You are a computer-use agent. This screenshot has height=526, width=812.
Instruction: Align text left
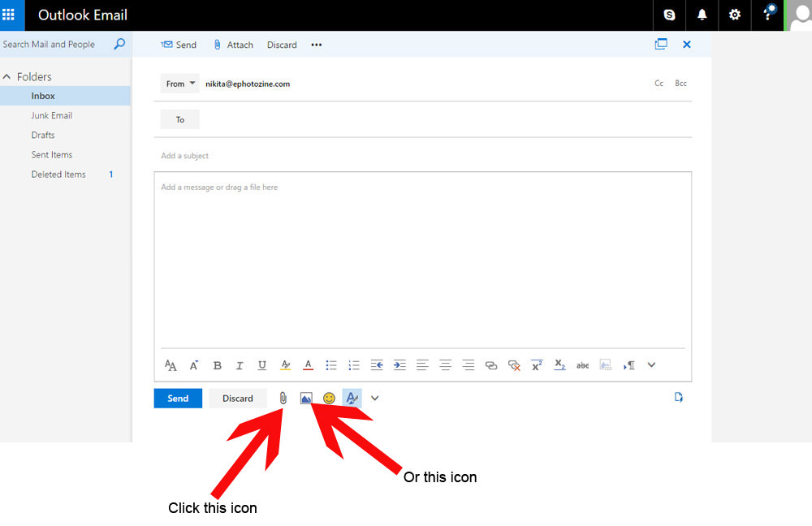click(x=422, y=365)
